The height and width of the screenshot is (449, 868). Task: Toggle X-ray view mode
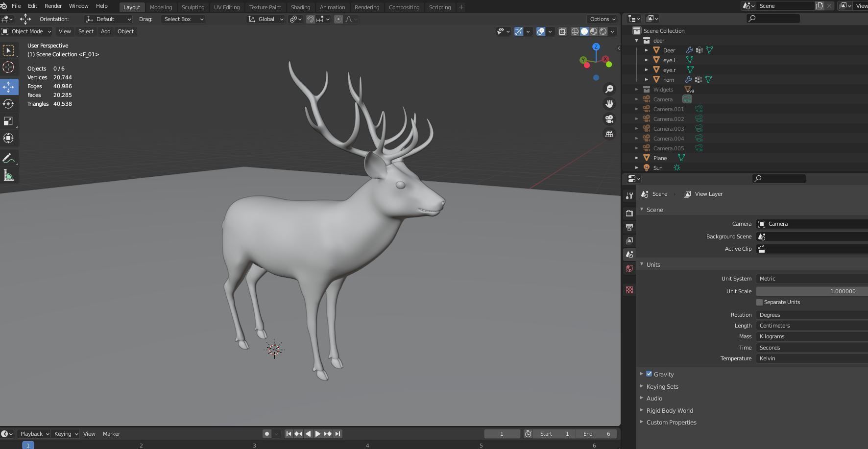pyautogui.click(x=562, y=31)
